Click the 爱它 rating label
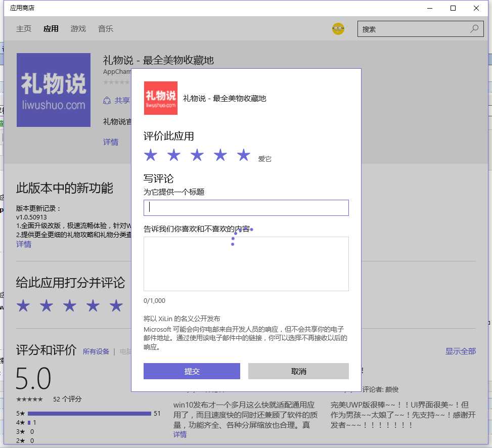The height and width of the screenshot is (448, 492). tap(264, 159)
